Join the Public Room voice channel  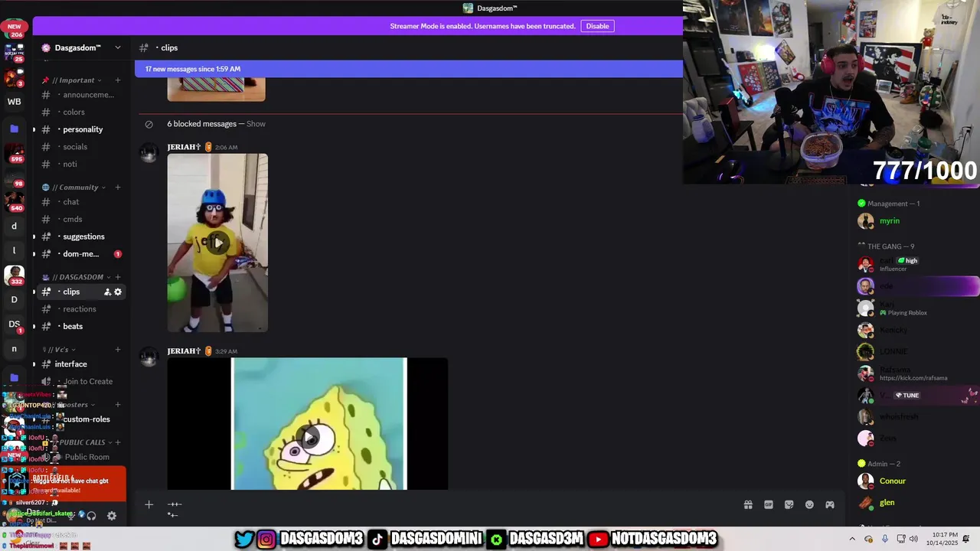coord(82,457)
